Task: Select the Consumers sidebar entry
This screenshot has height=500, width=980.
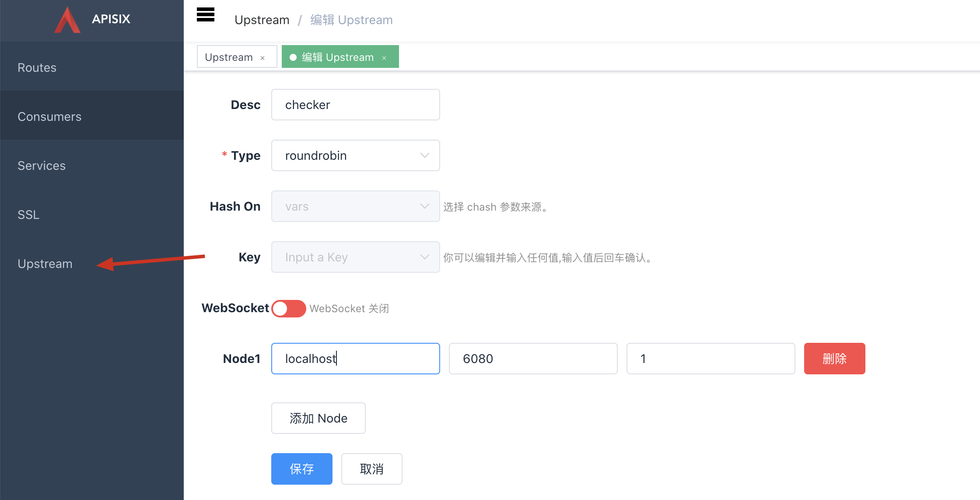Action: click(x=49, y=116)
